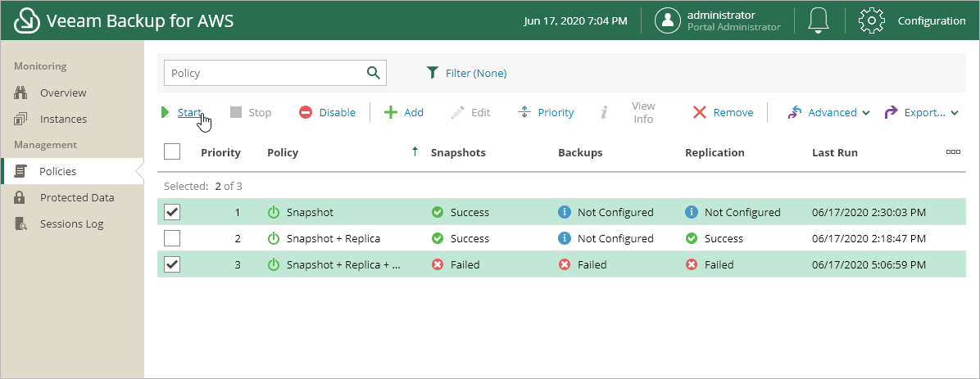Image resolution: width=980 pixels, height=379 pixels.
Task: Click the Advanced curved arrow icon
Action: (x=794, y=112)
